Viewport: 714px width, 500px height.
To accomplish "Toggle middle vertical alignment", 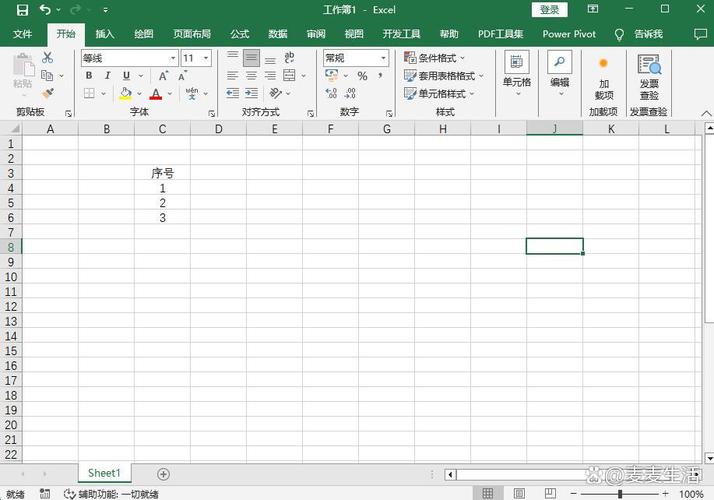I will [x=251, y=58].
